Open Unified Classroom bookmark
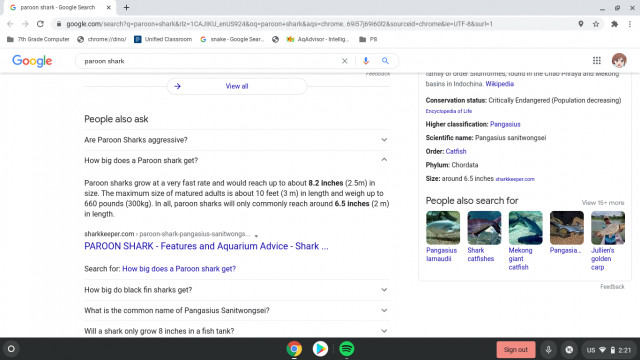 click(163, 39)
